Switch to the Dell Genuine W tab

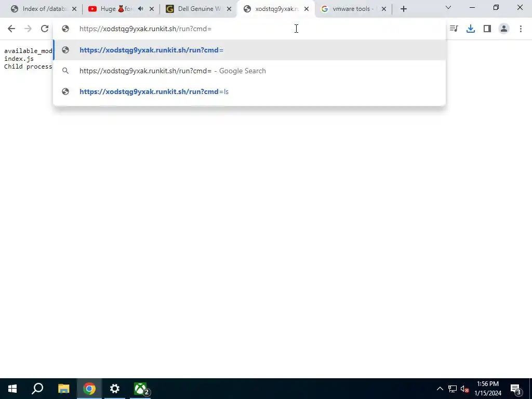[199, 9]
